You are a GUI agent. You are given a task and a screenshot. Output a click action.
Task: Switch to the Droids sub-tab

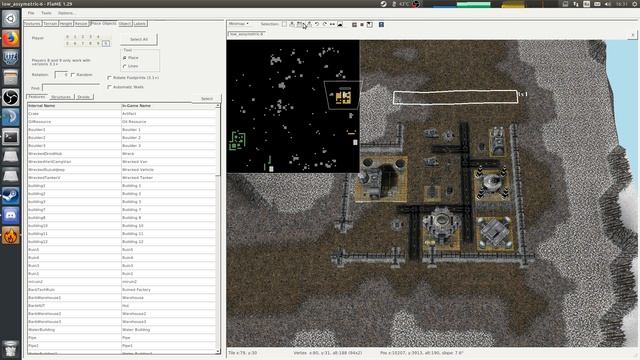click(x=84, y=97)
